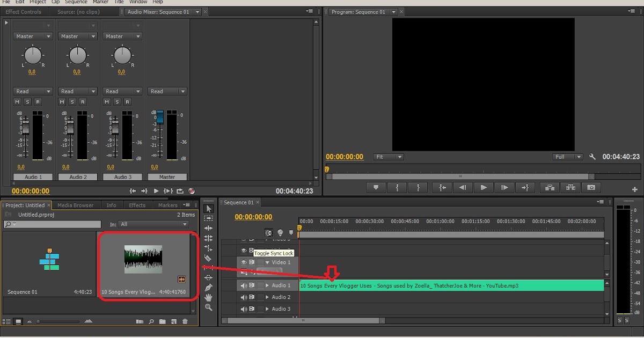Screen dimensions: 644x338
Task: Switch to the Effects tab
Action: [137, 205]
